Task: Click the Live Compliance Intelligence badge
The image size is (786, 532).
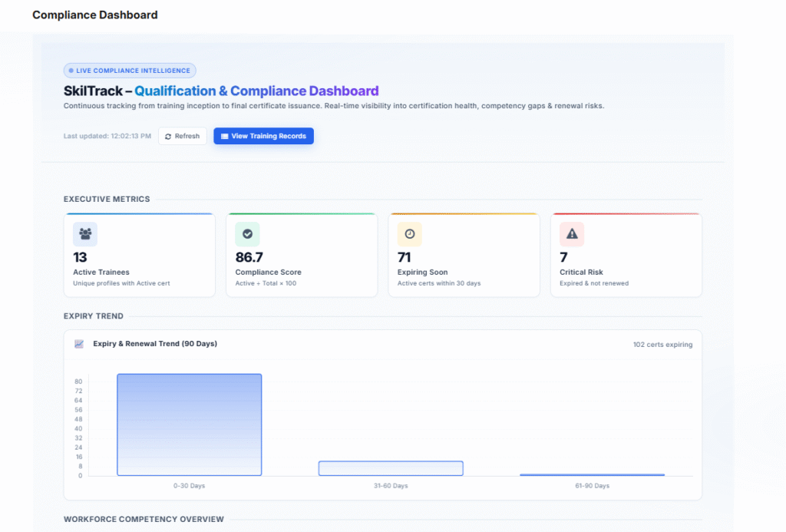Action: pos(130,71)
